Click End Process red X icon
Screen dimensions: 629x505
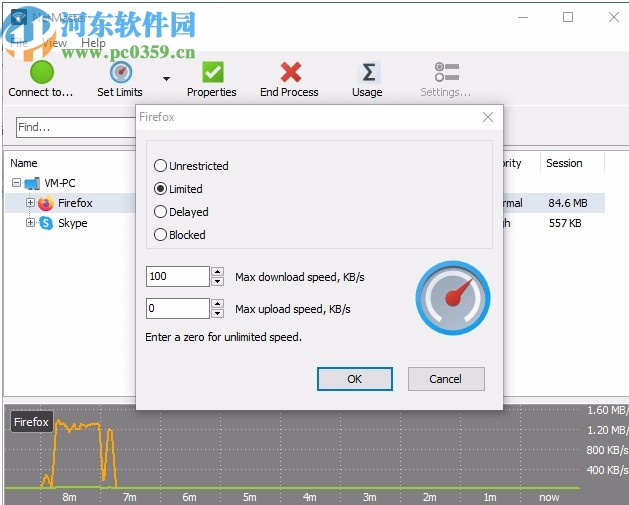coord(291,72)
